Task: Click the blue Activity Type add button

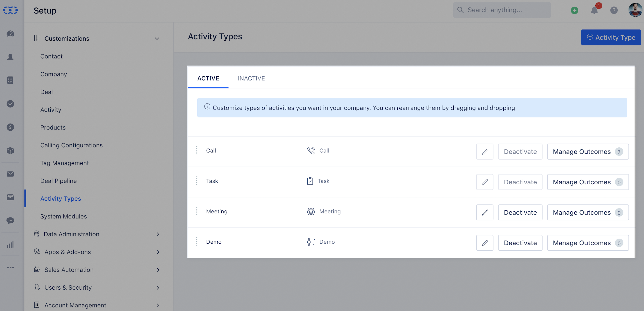Action: [611, 37]
